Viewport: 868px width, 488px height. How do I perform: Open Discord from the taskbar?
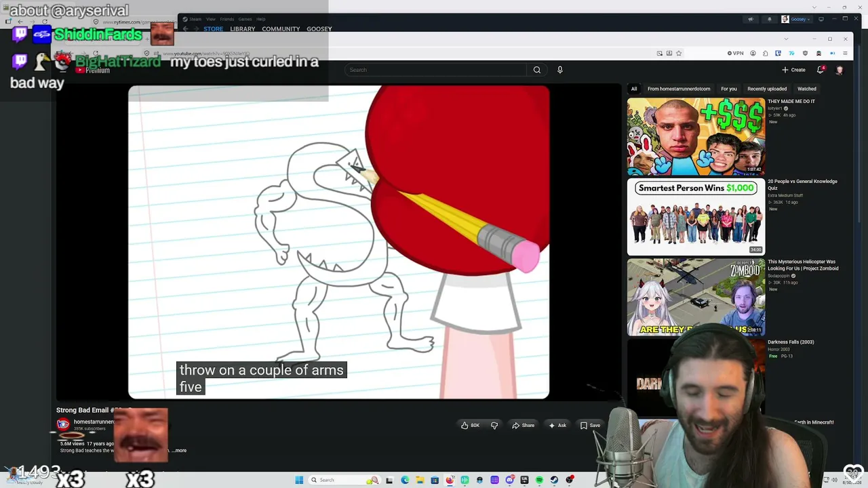509,480
